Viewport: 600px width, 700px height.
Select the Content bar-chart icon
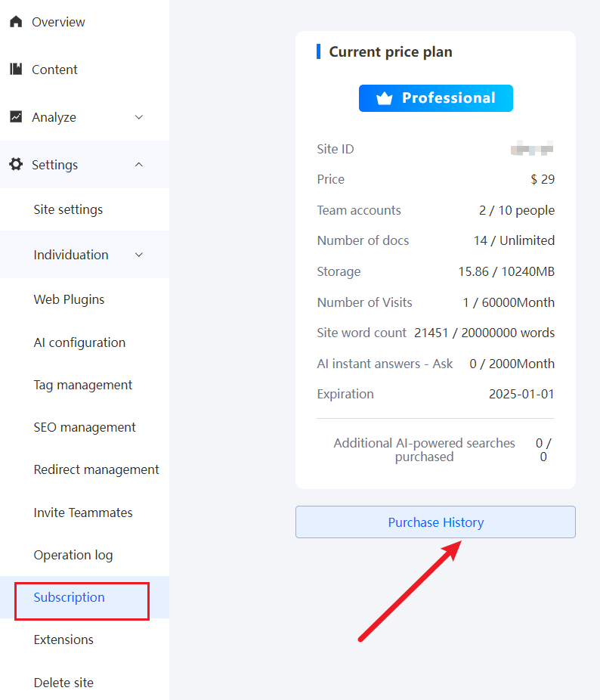[16, 69]
